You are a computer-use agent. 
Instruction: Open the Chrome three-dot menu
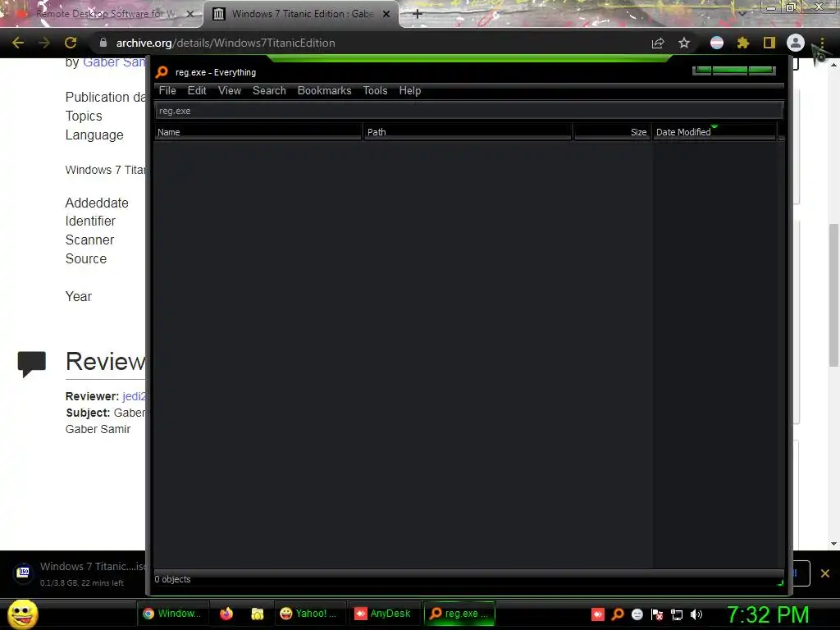tap(822, 43)
